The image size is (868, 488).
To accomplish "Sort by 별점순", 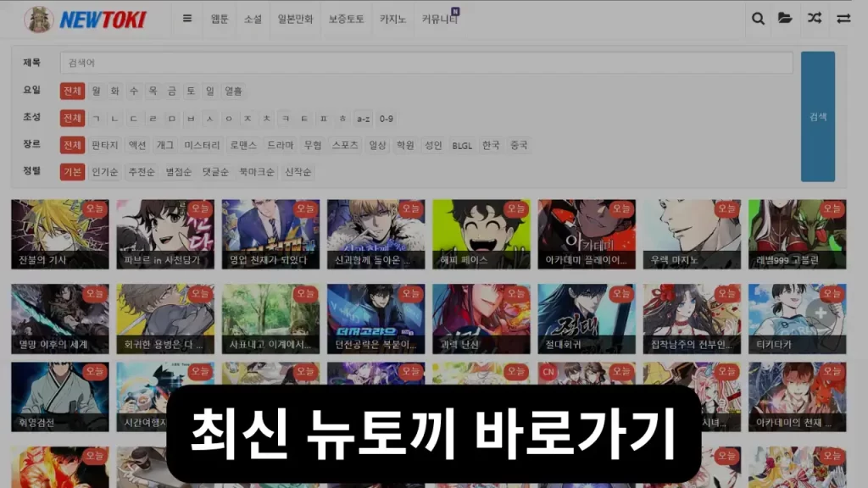I will tap(178, 172).
